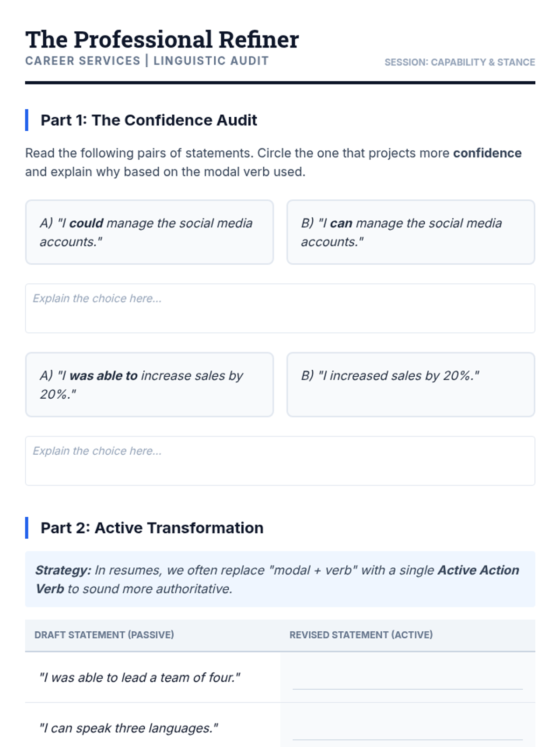Click the "Draft Statement (Passive)" column header
560x747 pixels.
[x=104, y=635]
